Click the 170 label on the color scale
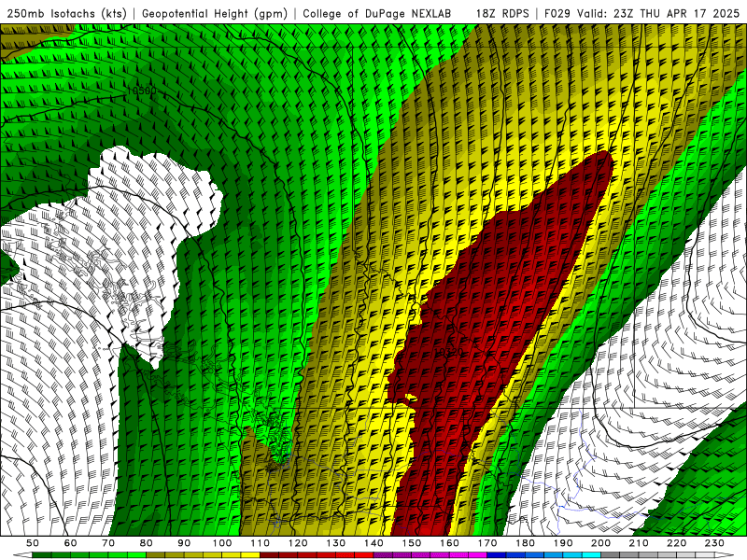The image size is (747, 560). point(487,543)
